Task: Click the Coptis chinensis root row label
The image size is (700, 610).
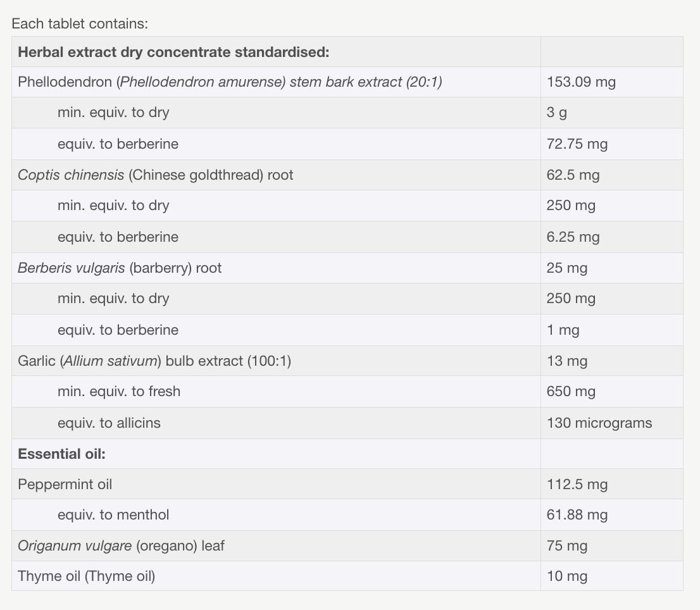Action: point(155,175)
